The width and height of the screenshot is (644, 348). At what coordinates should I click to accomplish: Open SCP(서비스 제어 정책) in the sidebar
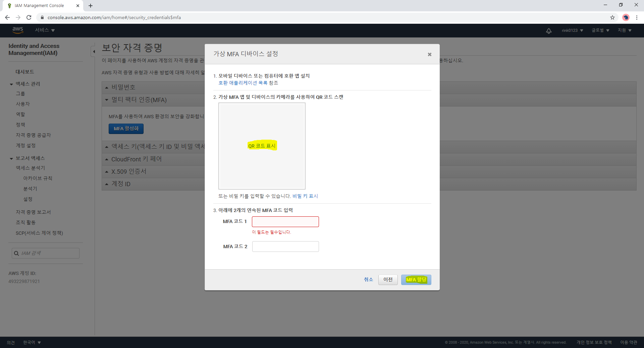click(x=39, y=233)
